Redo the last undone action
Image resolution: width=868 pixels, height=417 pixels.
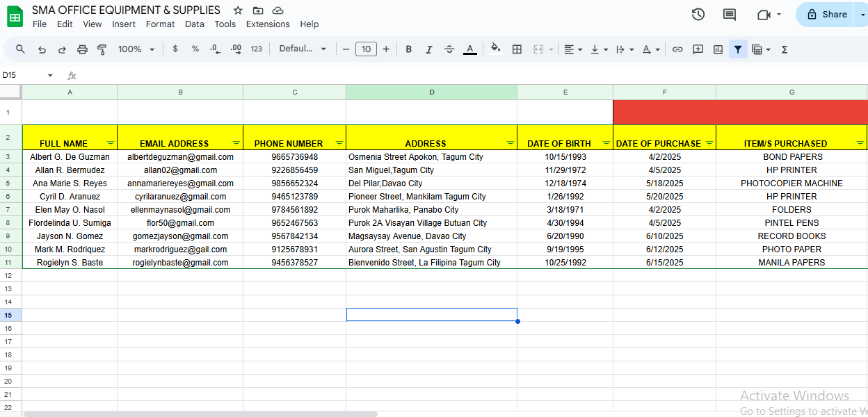(62, 49)
